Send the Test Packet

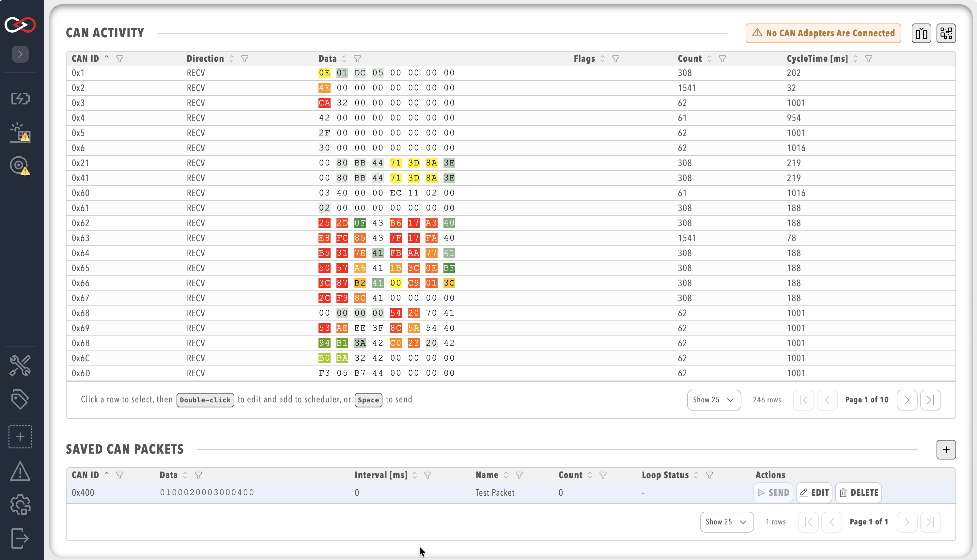click(x=773, y=493)
